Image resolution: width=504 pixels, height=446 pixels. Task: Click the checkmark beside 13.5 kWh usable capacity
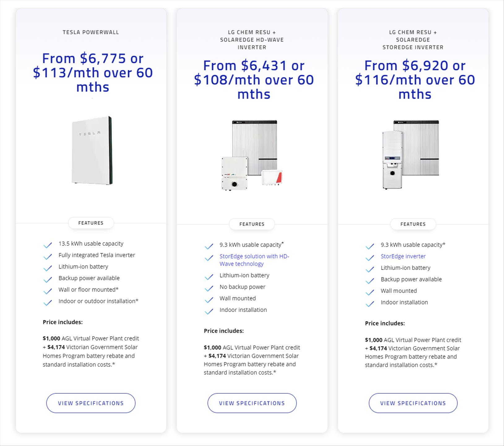48,245
